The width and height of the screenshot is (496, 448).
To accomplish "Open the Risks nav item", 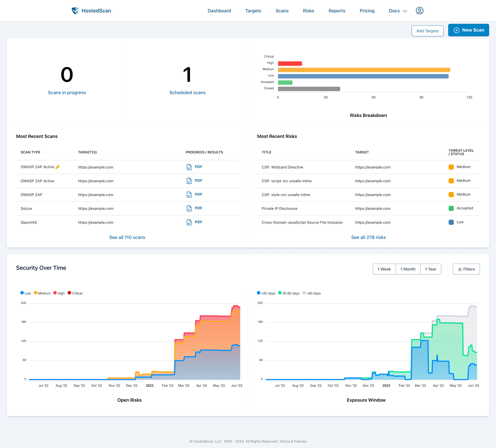I will tap(309, 11).
